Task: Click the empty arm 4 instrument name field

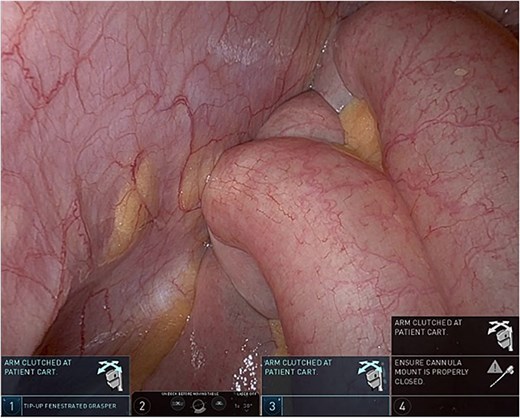Action: (x=465, y=406)
